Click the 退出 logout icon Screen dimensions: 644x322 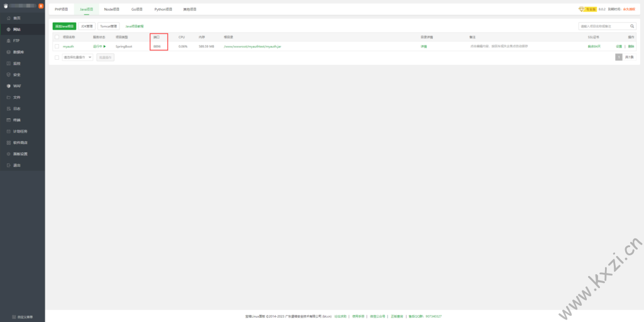click(9, 165)
